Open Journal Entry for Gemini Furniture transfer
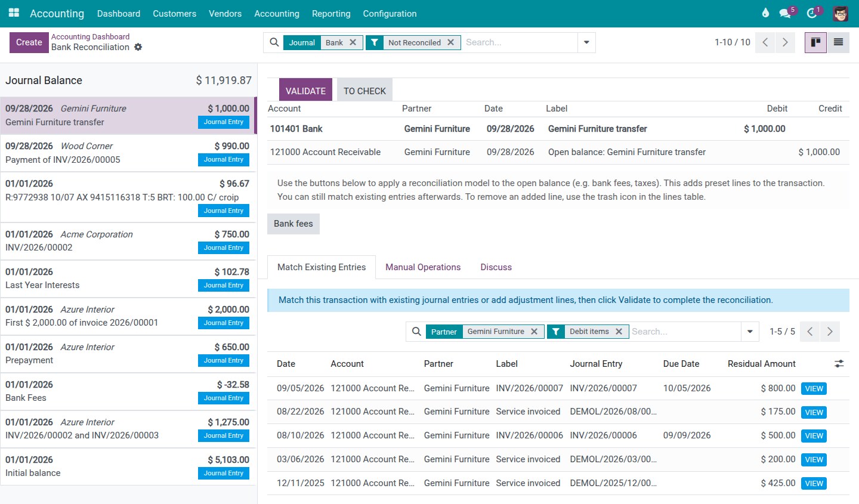859x504 pixels. (x=224, y=122)
